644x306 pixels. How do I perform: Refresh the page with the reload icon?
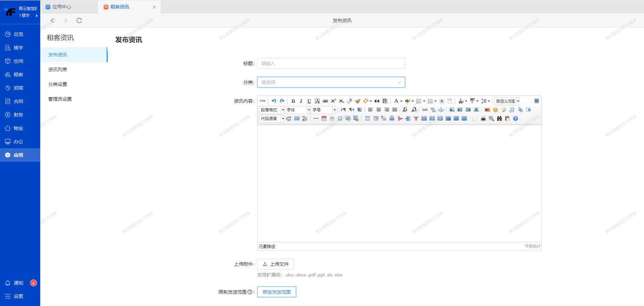click(79, 20)
